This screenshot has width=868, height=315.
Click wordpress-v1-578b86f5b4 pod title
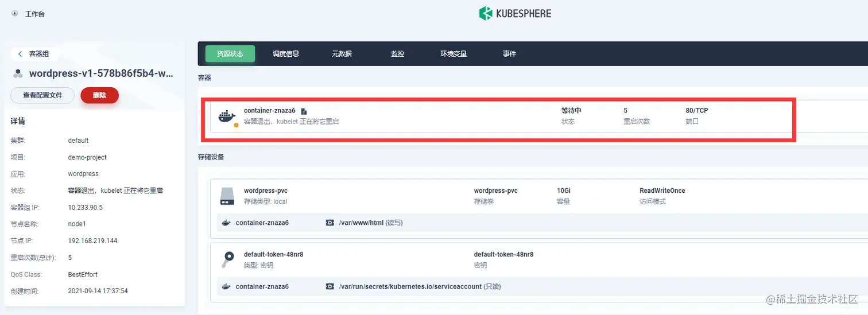click(x=101, y=73)
